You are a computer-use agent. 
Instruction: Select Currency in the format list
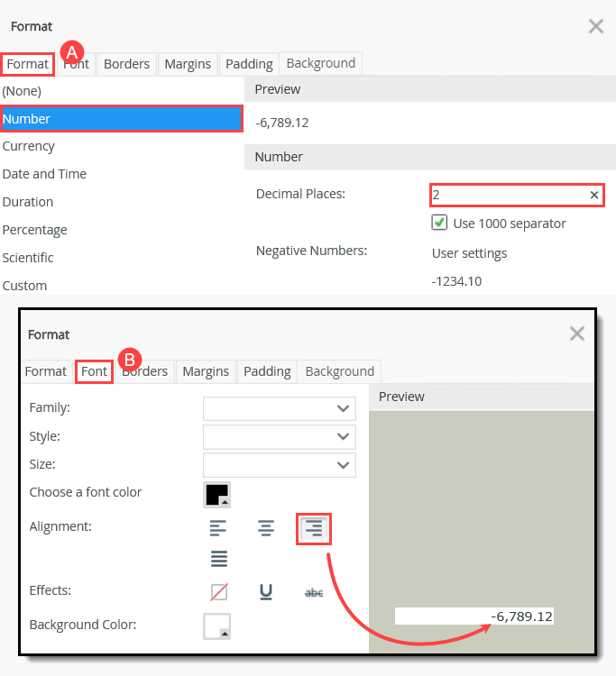[29, 146]
